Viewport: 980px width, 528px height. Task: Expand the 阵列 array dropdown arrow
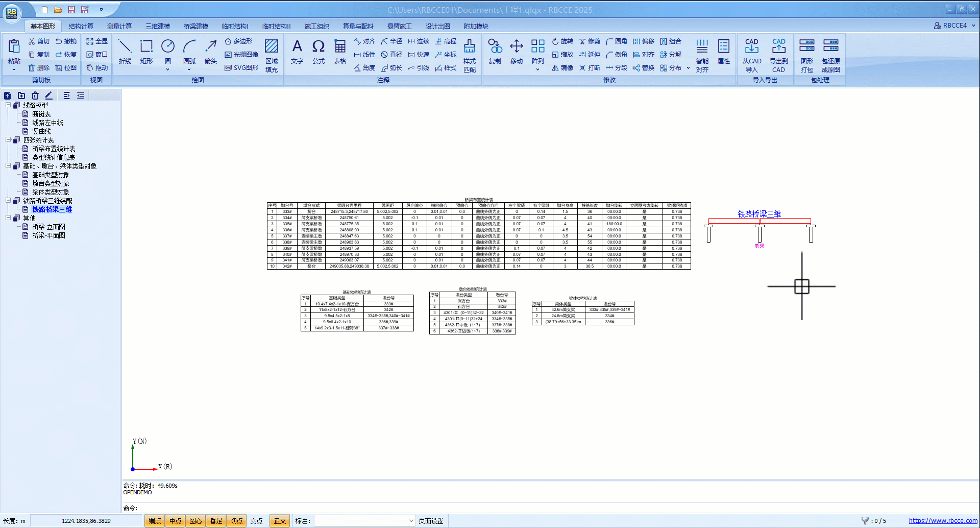coord(537,69)
